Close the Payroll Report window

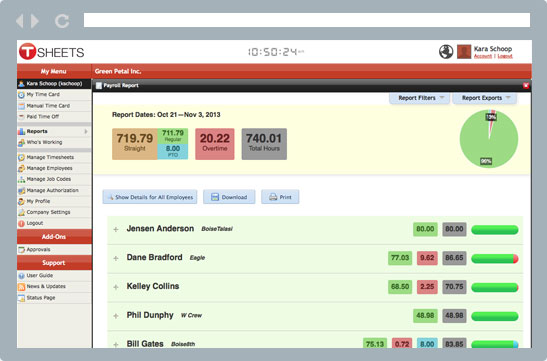tap(526, 85)
